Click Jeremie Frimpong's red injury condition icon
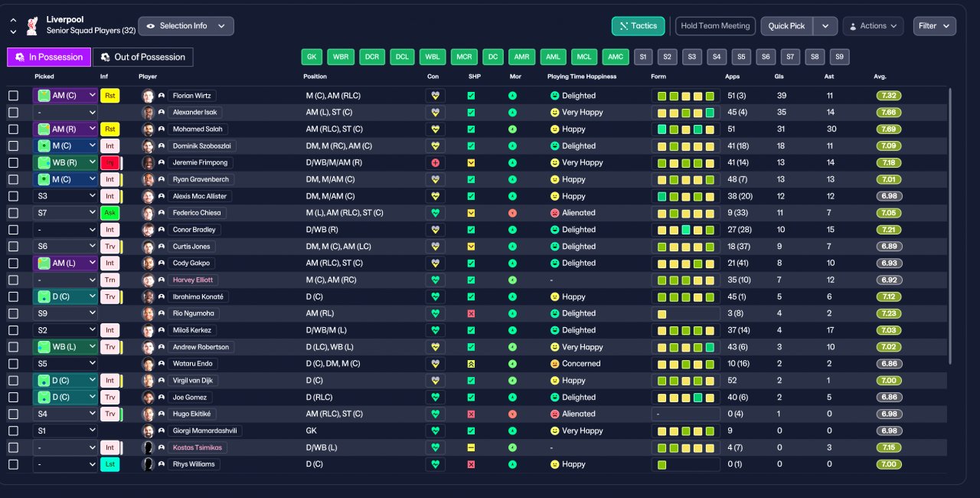 coord(436,162)
